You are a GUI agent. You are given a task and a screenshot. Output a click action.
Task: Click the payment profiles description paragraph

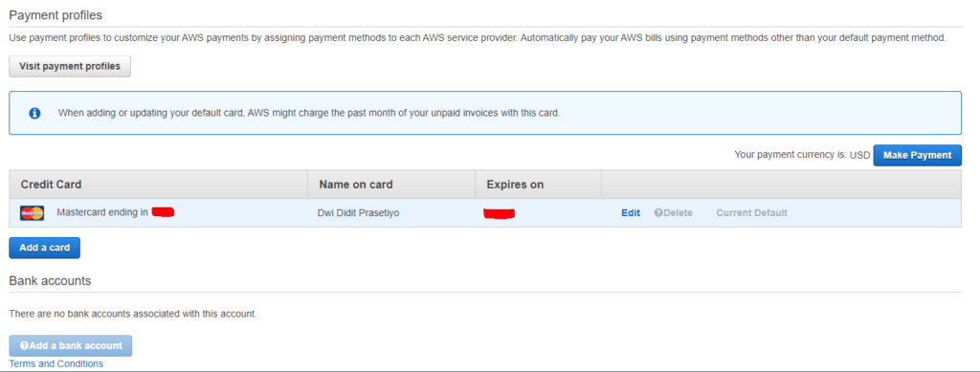point(478,37)
